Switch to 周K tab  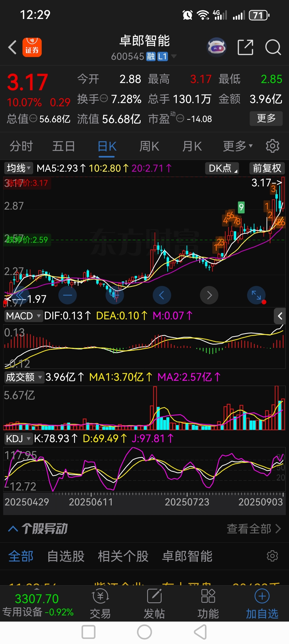coord(149,146)
